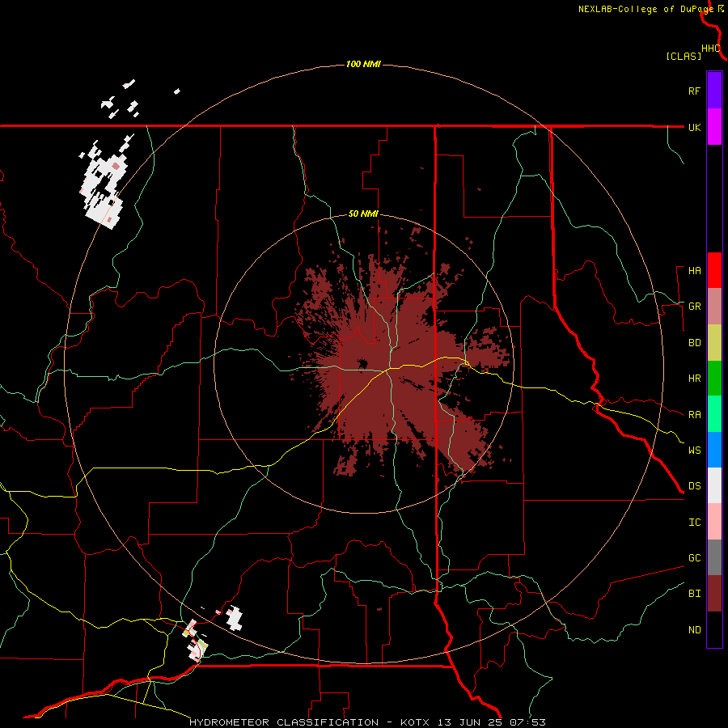
Task: Click the HYDROMETEOR CLASSIFICATION caption
Action: [284, 722]
